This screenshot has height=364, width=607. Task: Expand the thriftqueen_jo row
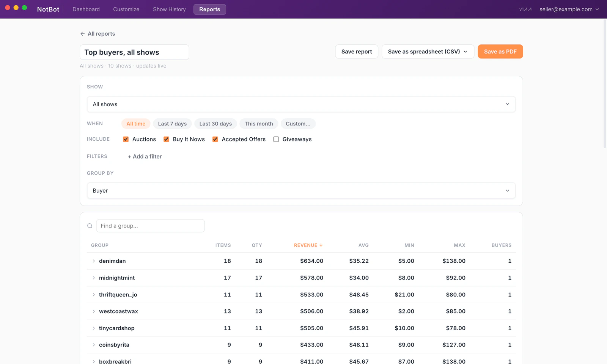(94, 295)
